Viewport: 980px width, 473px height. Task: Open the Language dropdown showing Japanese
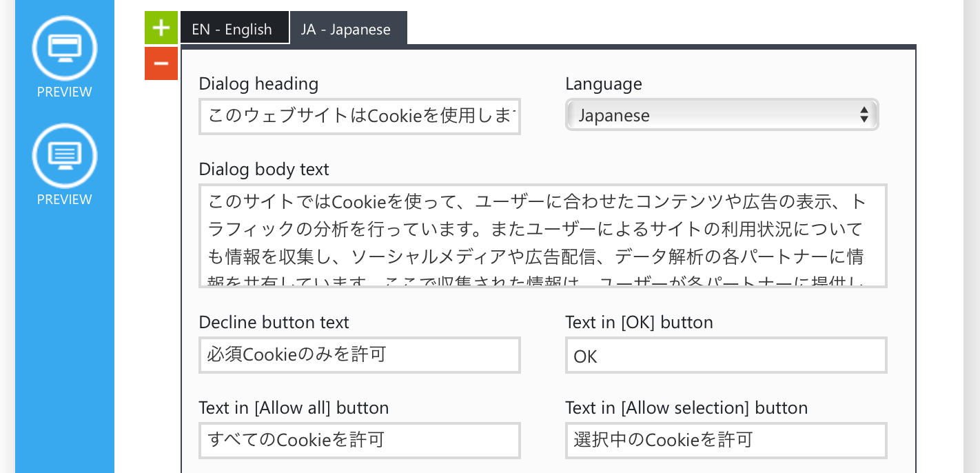[x=722, y=115]
